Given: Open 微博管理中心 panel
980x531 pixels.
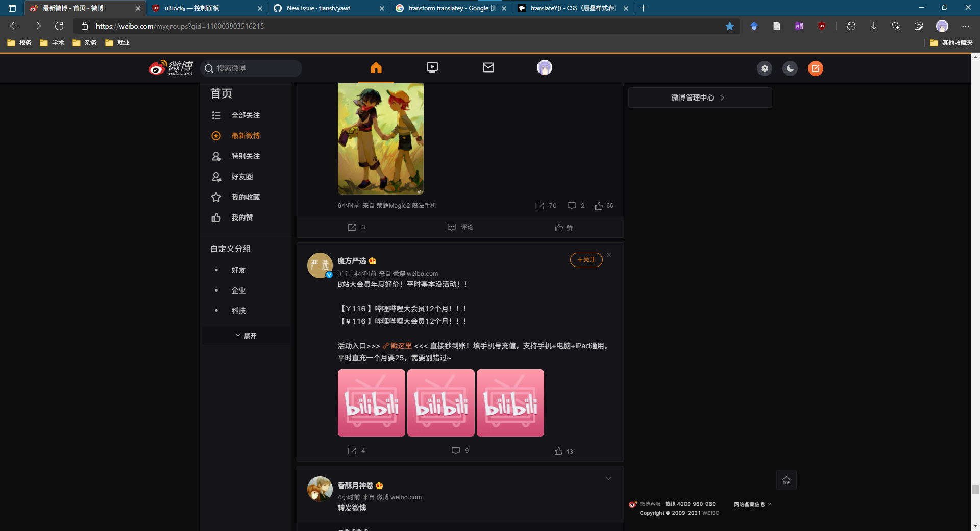Looking at the screenshot, I should click(x=700, y=98).
